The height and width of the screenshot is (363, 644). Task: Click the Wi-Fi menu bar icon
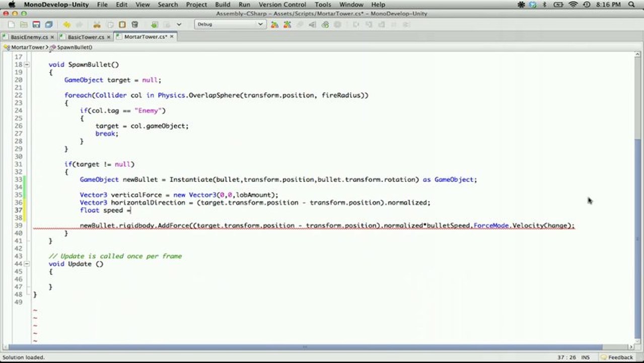pyautogui.click(x=573, y=5)
